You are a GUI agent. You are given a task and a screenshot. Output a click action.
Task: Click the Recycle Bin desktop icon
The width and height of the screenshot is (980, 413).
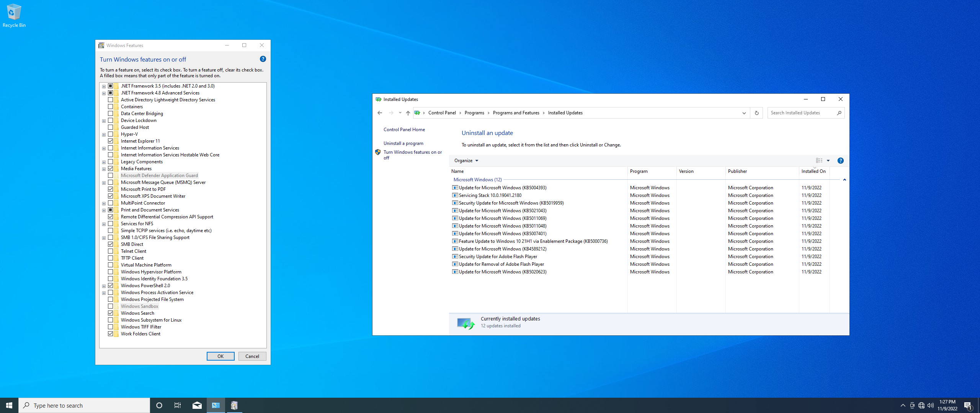(14, 16)
